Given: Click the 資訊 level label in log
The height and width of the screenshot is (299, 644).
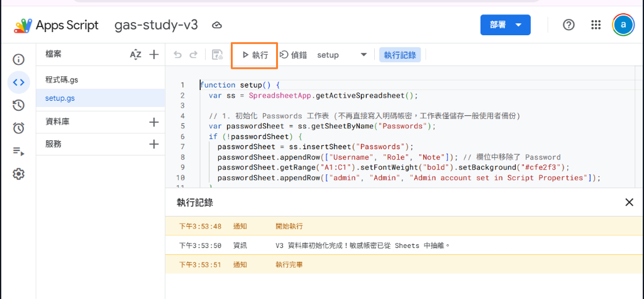Looking at the screenshot, I should coord(240,245).
